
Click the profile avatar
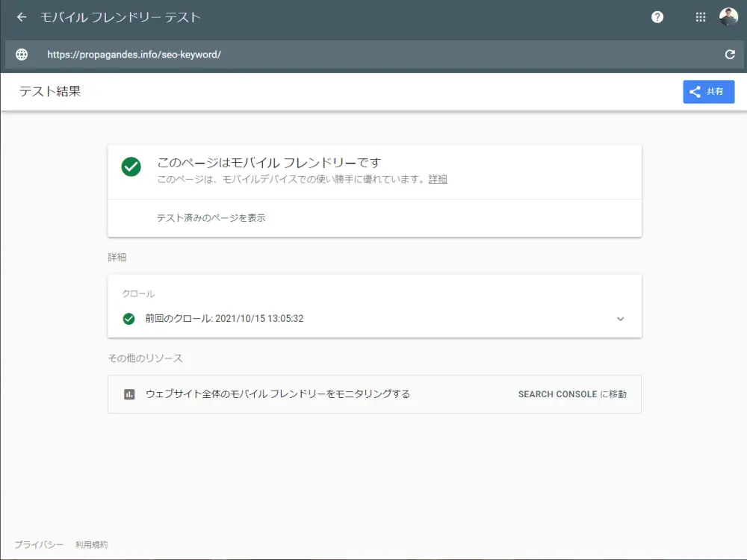pos(728,16)
